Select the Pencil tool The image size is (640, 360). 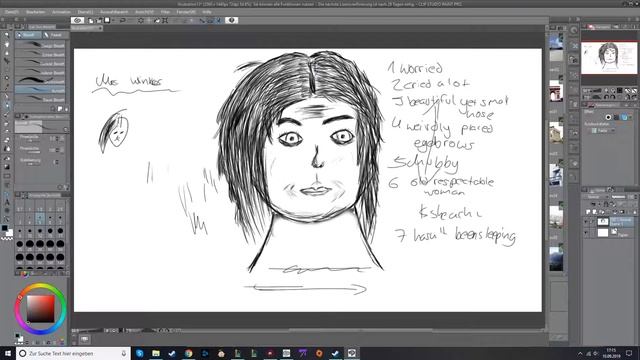(7, 105)
